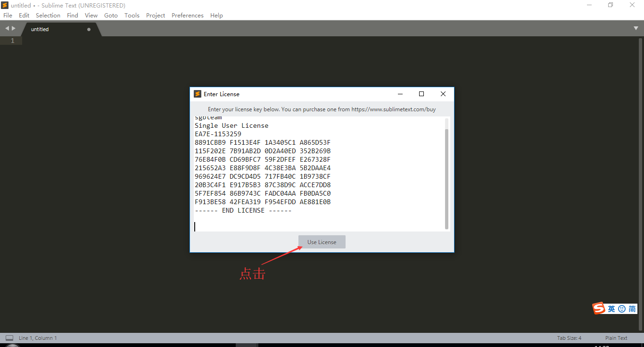Click the Enter License dialog Sublime icon
The height and width of the screenshot is (347, 644).
click(198, 94)
